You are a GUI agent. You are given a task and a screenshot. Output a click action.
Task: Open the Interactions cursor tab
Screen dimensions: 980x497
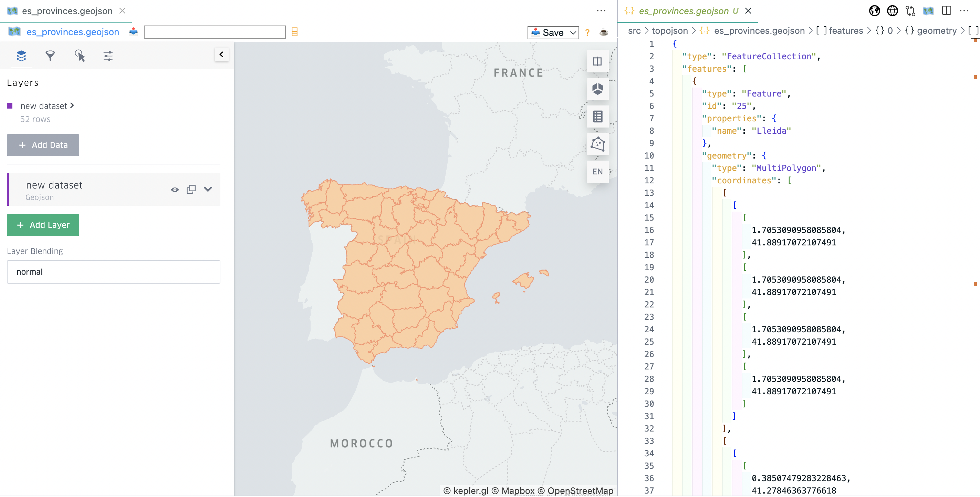click(80, 56)
